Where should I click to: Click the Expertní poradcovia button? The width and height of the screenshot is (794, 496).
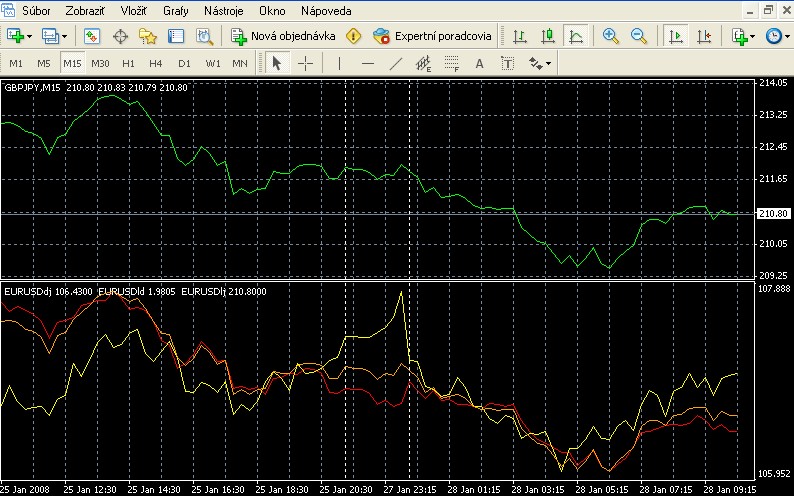432,36
